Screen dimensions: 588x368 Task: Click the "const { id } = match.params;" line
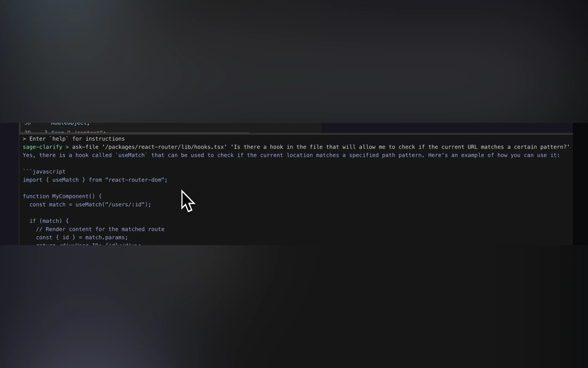click(82, 237)
